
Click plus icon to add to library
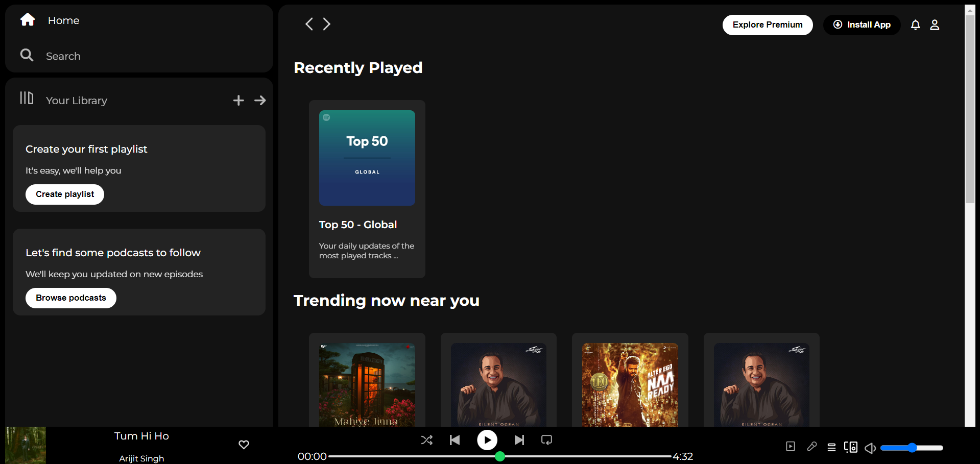click(x=238, y=101)
